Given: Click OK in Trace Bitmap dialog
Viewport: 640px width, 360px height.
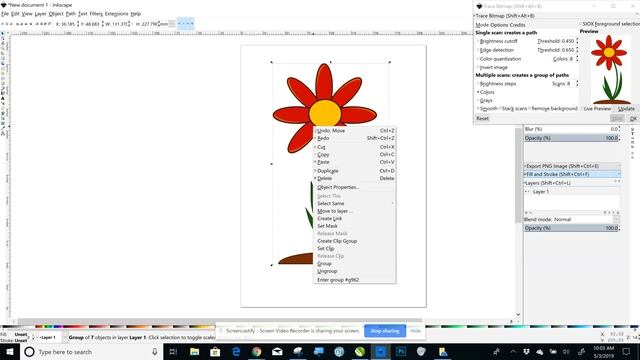Looking at the screenshot, I should tap(633, 118).
